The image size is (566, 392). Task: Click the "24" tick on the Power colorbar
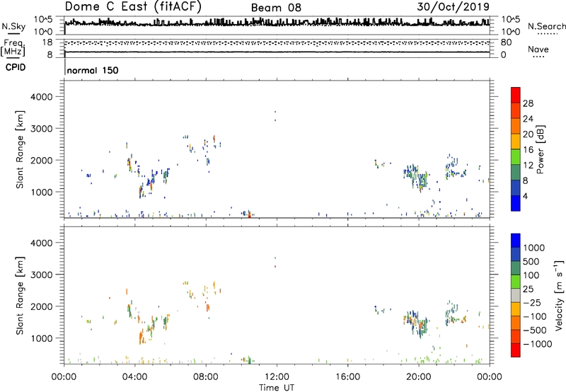528,119
